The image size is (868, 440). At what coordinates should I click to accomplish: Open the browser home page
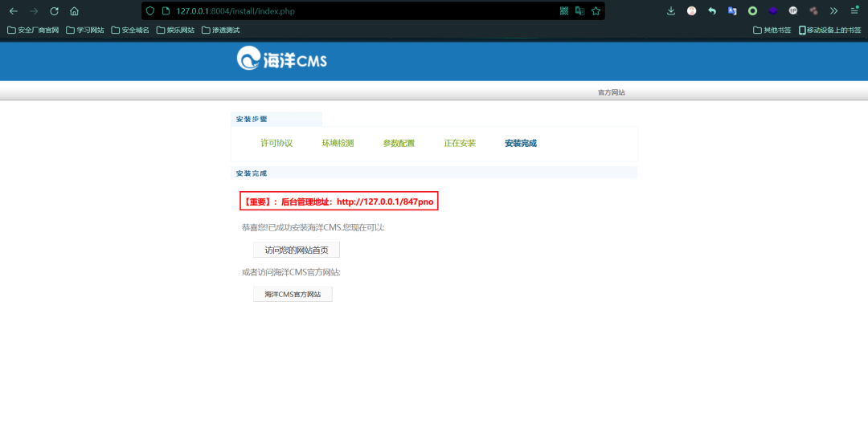click(74, 11)
